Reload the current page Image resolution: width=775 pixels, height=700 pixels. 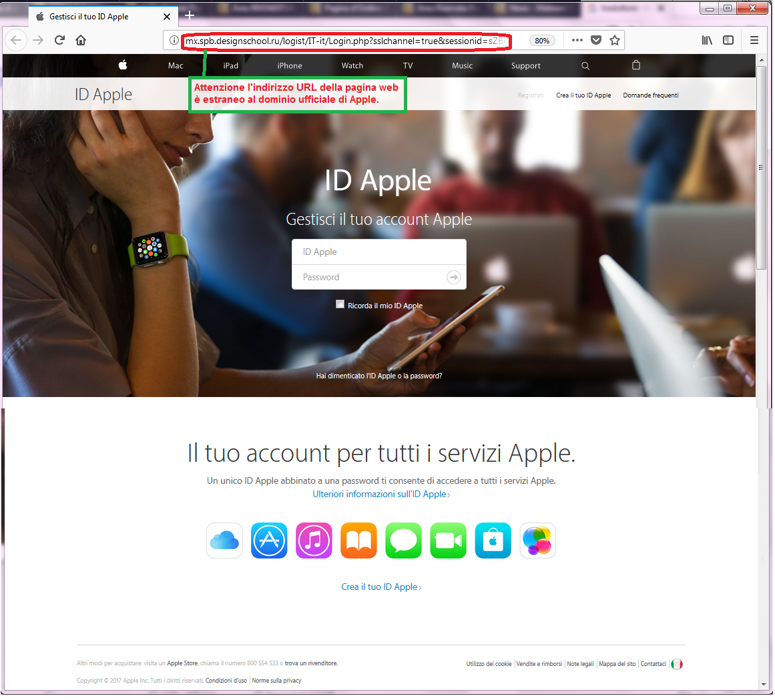tap(60, 41)
